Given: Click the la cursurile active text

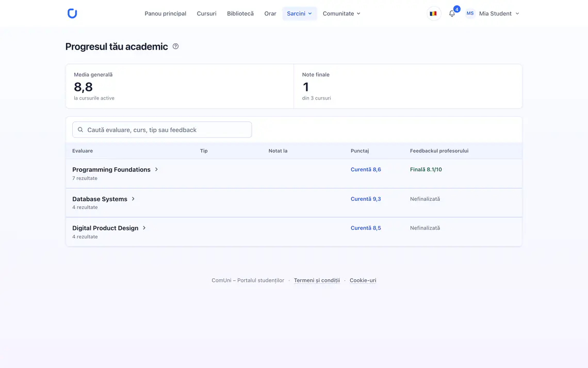Looking at the screenshot, I should pos(94,98).
